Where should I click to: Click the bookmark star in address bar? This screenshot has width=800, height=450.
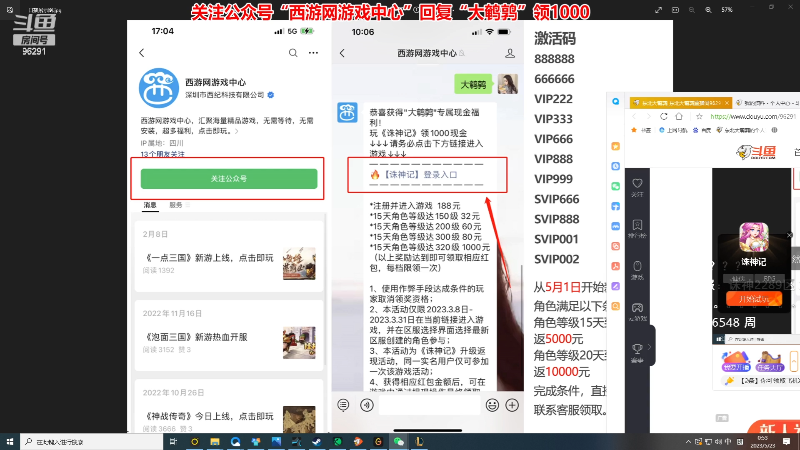[699, 116]
